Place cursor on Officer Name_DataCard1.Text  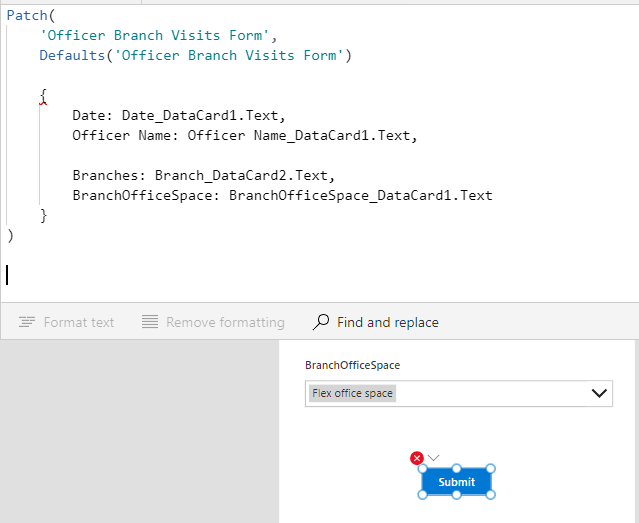[x=299, y=135]
